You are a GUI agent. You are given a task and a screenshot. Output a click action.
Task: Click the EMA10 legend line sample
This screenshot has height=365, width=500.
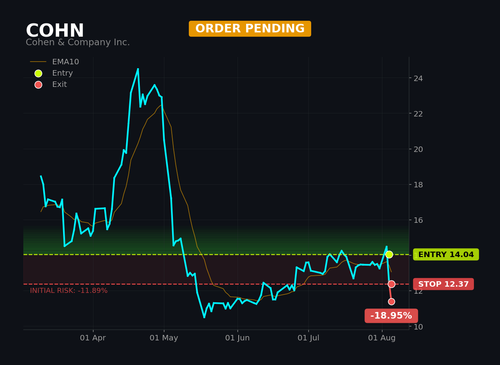tap(38, 62)
